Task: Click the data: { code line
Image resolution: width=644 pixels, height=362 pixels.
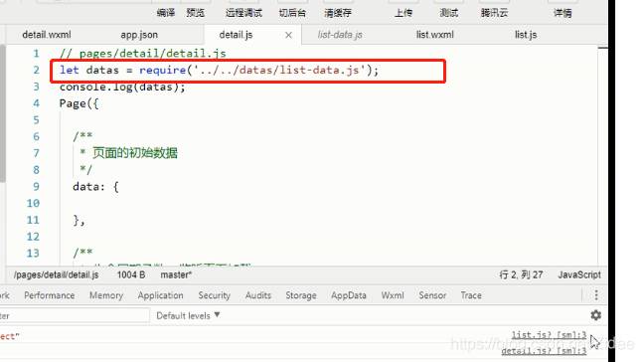Action: 95,187
